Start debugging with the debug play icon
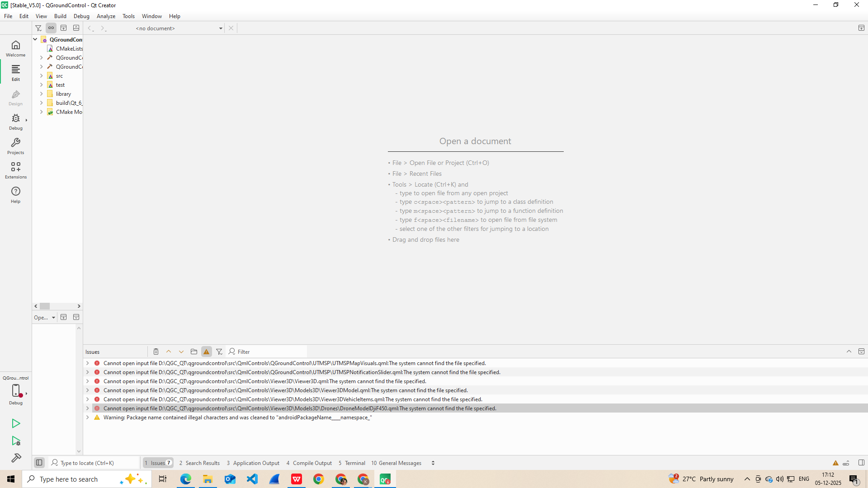Image resolution: width=868 pixels, height=488 pixels. 16,441
